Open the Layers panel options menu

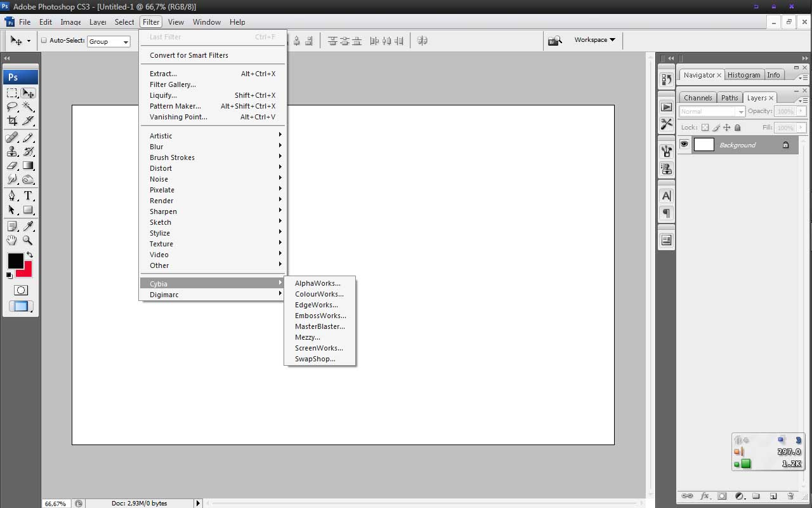[802, 100]
